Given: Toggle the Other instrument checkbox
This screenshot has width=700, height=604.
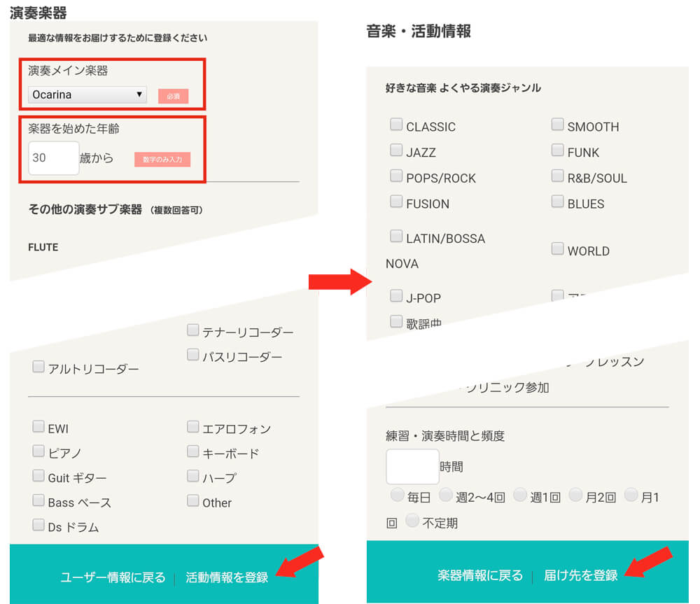Looking at the screenshot, I should (193, 501).
